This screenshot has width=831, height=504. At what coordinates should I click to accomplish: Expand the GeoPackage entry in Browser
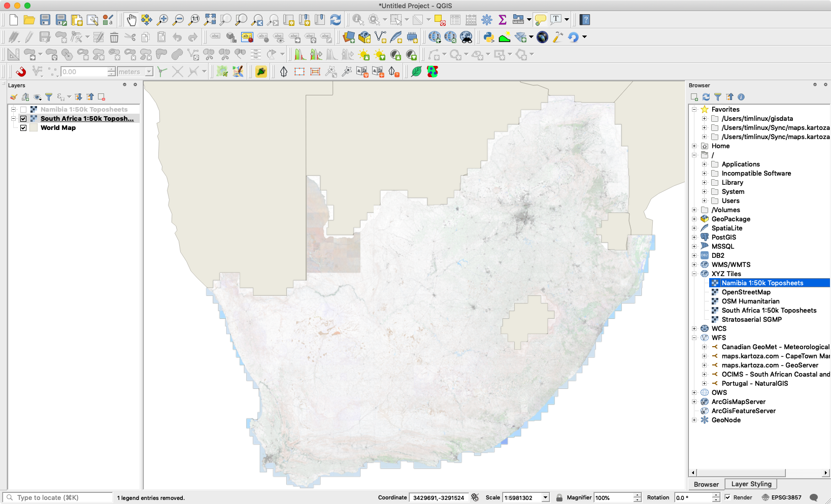click(694, 219)
